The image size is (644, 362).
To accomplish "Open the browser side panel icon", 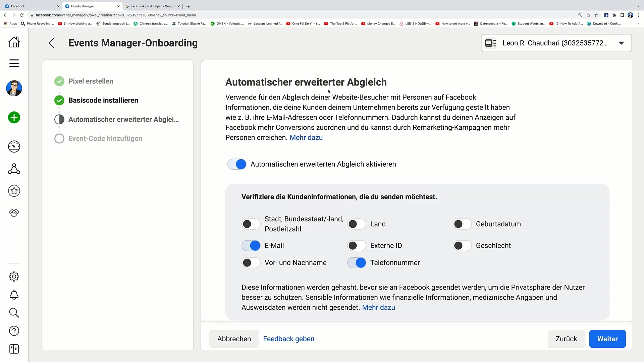I will click(622, 15).
